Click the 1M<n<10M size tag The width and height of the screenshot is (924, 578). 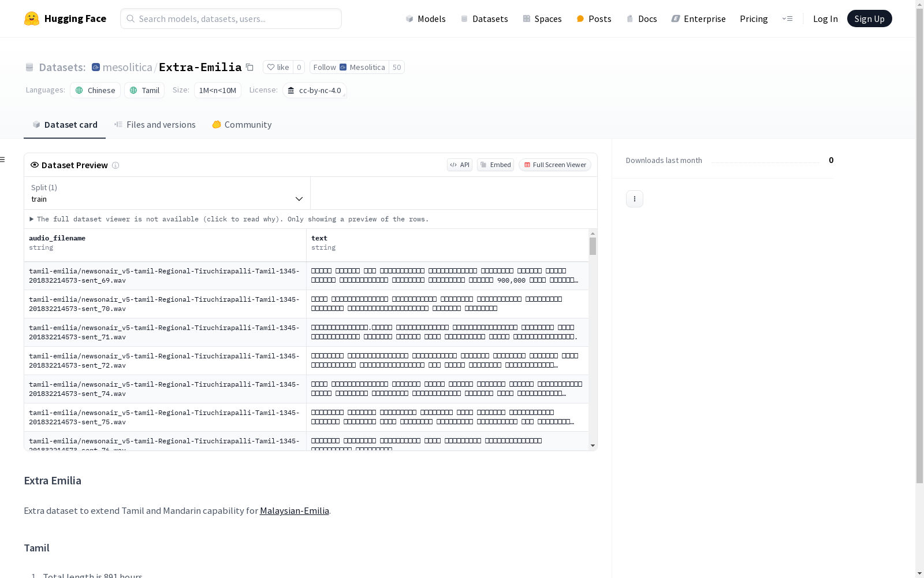218,90
